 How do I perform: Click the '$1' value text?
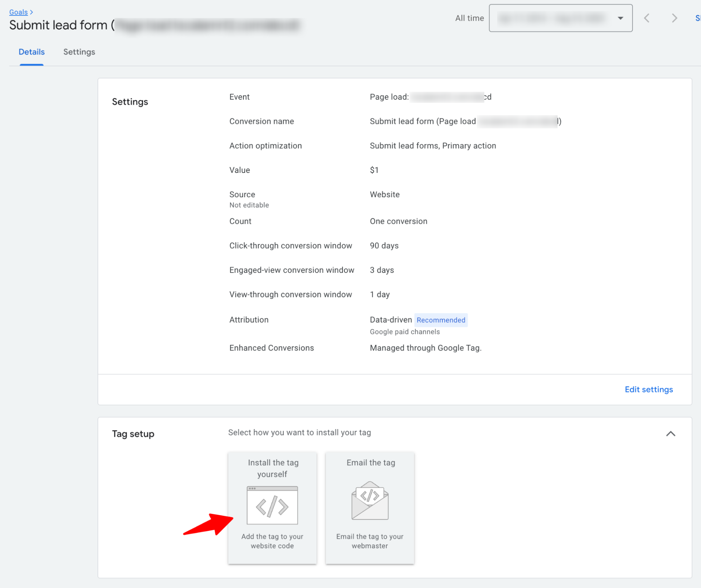coord(374,170)
